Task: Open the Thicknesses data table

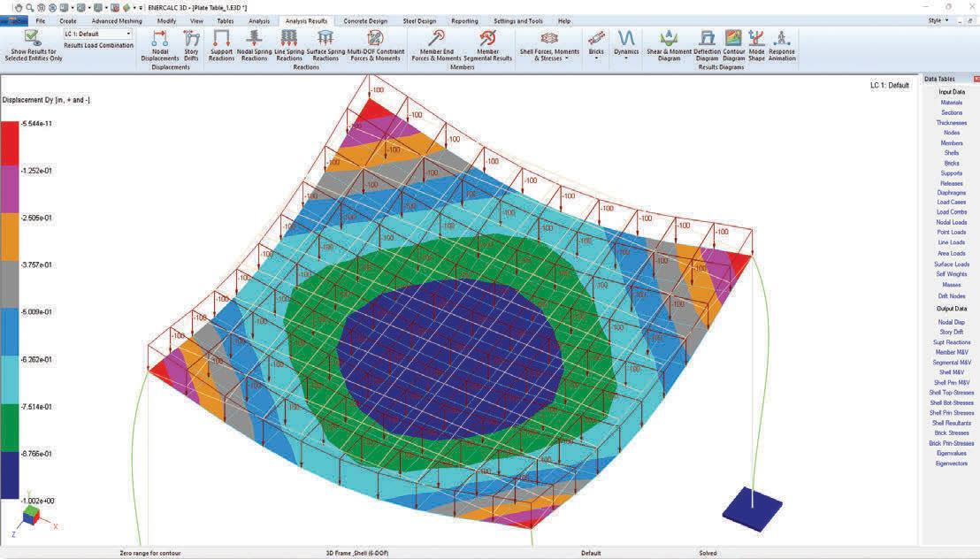Action: click(951, 123)
